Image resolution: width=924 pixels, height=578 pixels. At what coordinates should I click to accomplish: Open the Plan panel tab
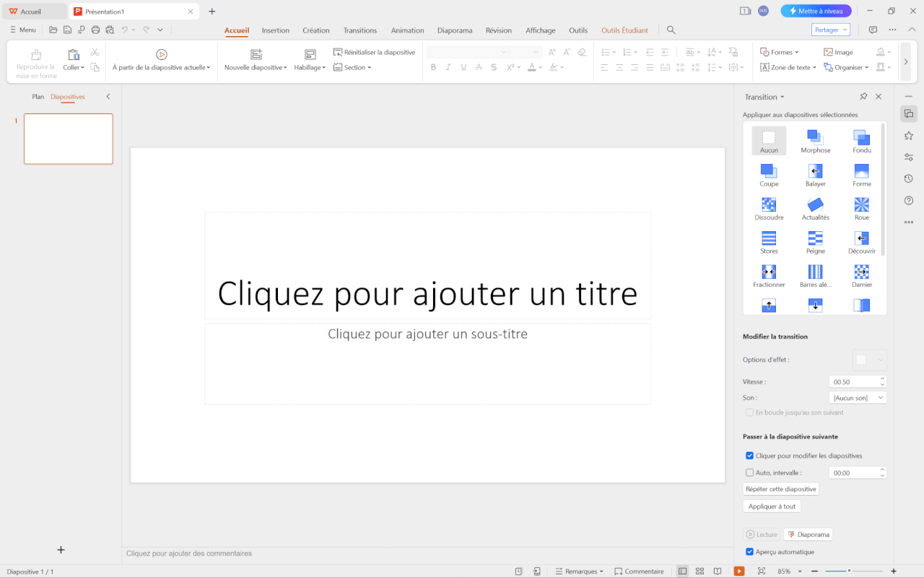[x=38, y=96]
